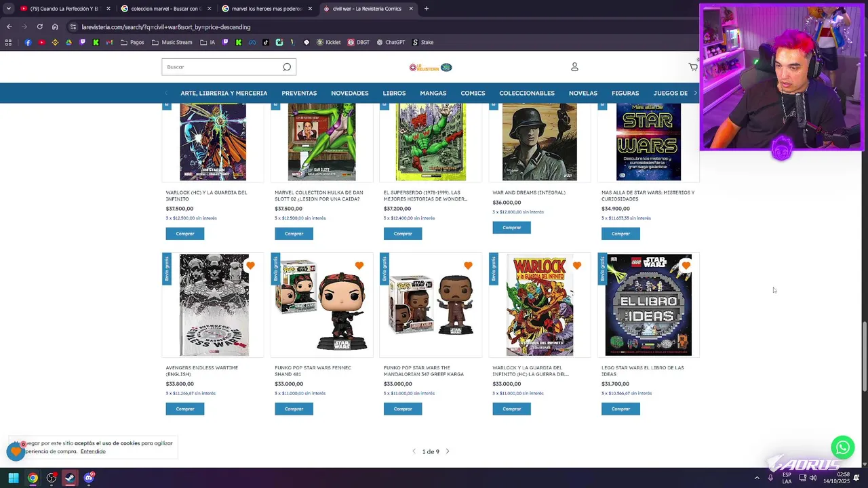
Task: Favorite Warlock Guerra del Infinito with heart
Action: (577, 266)
